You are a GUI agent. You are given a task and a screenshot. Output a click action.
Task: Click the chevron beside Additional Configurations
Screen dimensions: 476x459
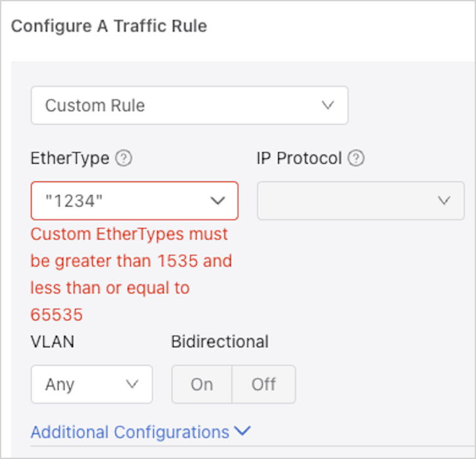242,431
